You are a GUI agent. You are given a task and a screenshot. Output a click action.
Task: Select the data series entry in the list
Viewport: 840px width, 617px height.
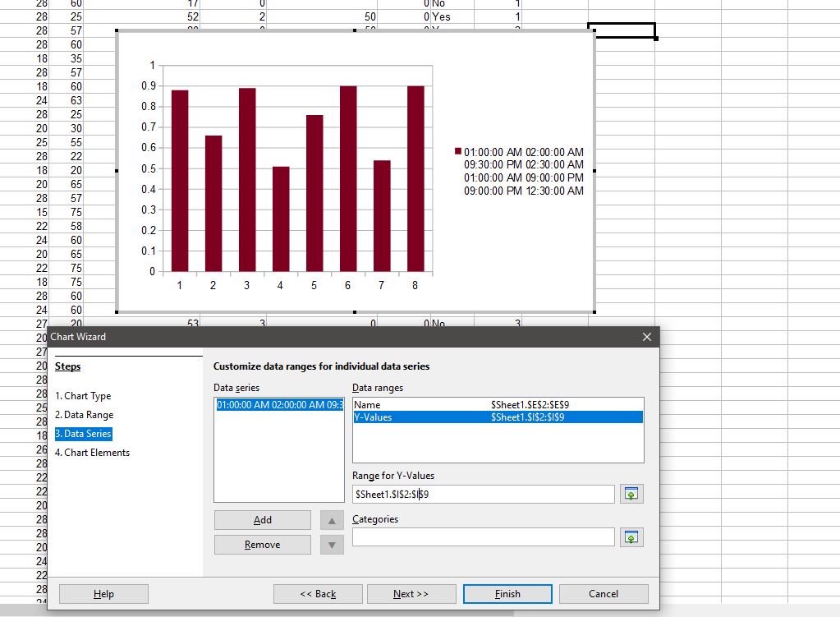[279, 405]
